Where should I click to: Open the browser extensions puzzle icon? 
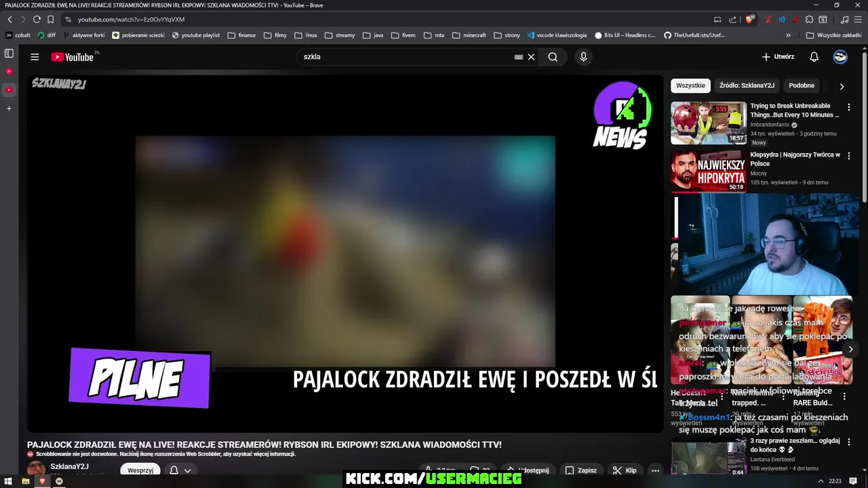point(809,20)
